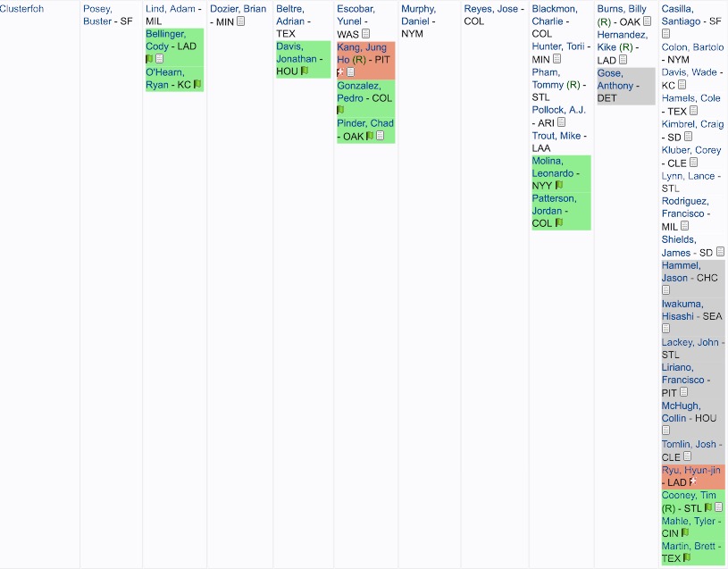Open Jordan Patterson's player page

pos(555,205)
